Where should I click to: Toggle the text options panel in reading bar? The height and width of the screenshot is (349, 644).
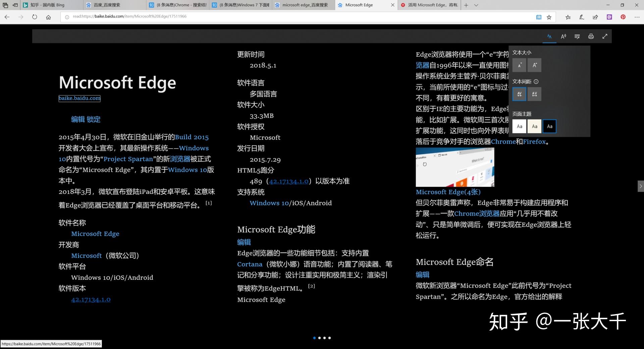point(549,36)
